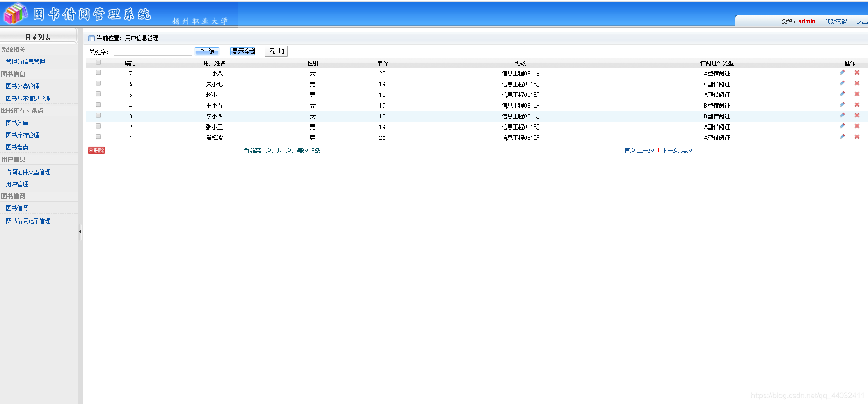
Task: Open 图书库存管理 in sidebar
Action: tap(22, 135)
